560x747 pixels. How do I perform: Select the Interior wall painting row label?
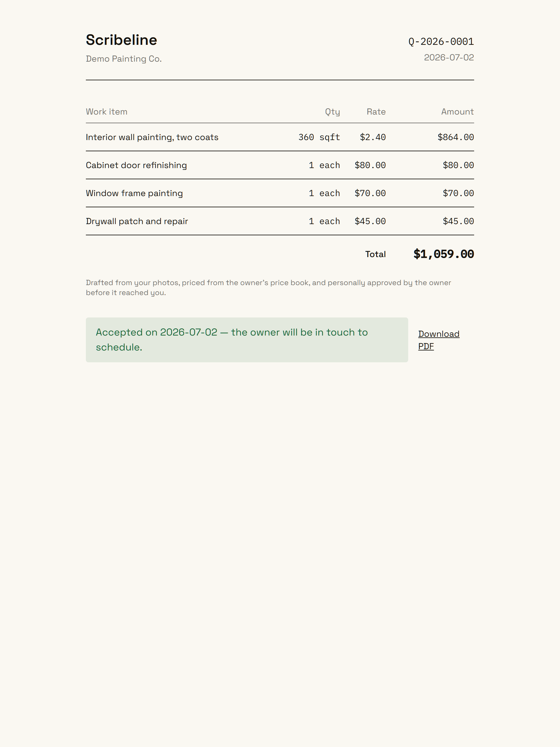pyautogui.click(x=152, y=137)
